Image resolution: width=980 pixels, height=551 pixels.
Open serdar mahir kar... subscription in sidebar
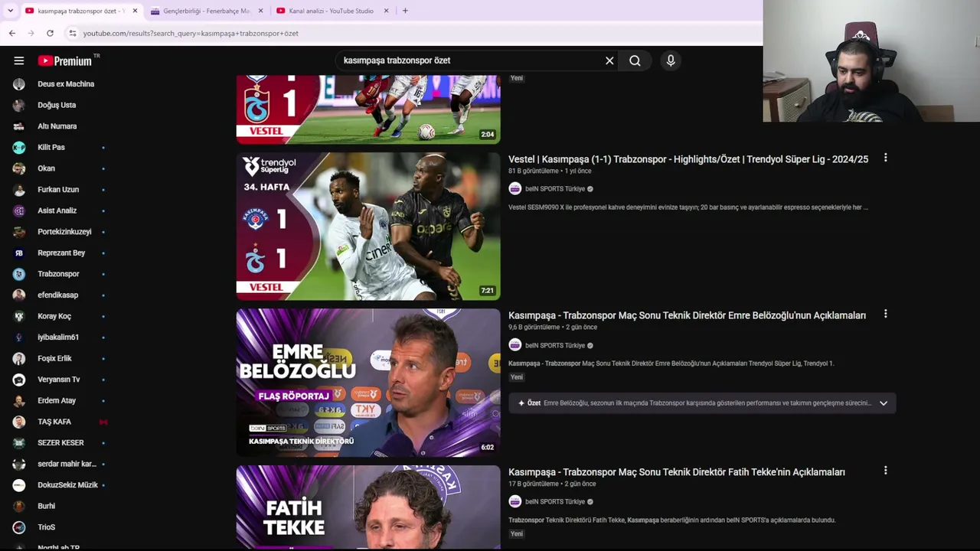click(67, 464)
